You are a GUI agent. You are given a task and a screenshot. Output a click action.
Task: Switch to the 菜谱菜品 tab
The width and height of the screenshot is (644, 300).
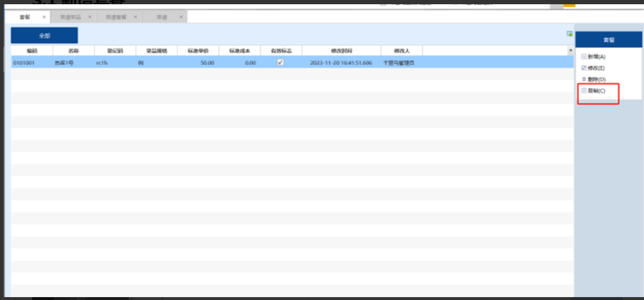70,17
